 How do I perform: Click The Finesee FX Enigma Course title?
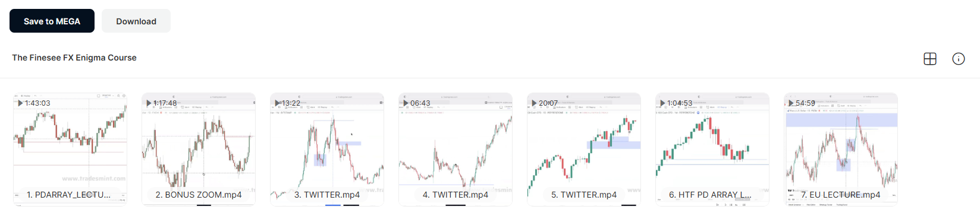[x=74, y=58]
